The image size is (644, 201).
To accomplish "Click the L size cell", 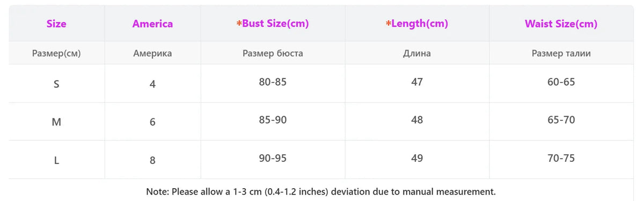I will (x=56, y=160).
